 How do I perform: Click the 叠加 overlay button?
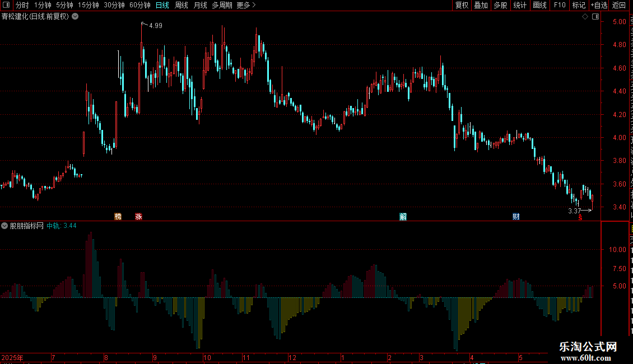481,5
